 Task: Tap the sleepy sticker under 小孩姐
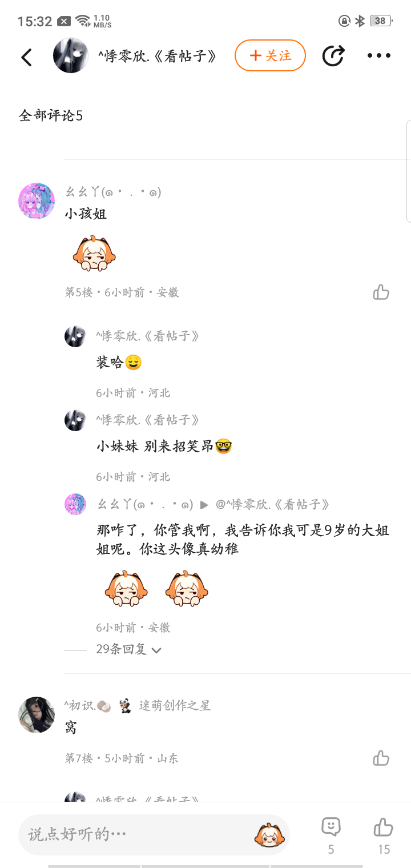(94, 253)
